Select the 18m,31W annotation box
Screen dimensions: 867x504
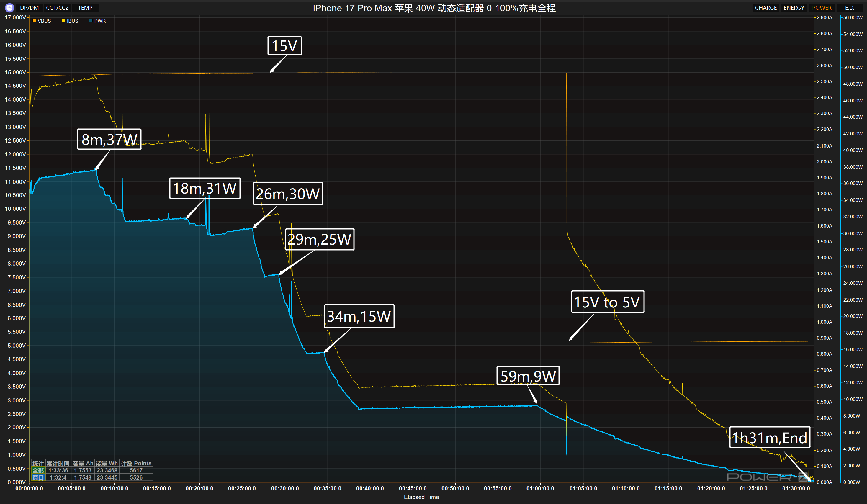[205, 188]
